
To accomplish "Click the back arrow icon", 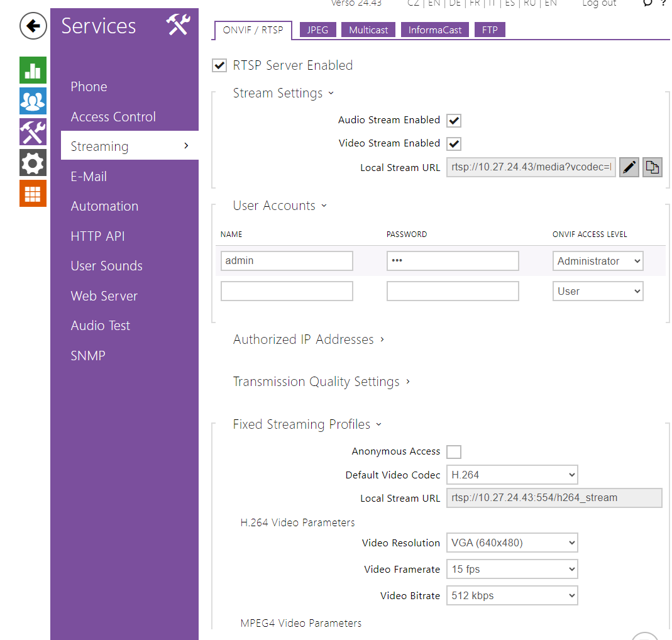I will pos(33,26).
